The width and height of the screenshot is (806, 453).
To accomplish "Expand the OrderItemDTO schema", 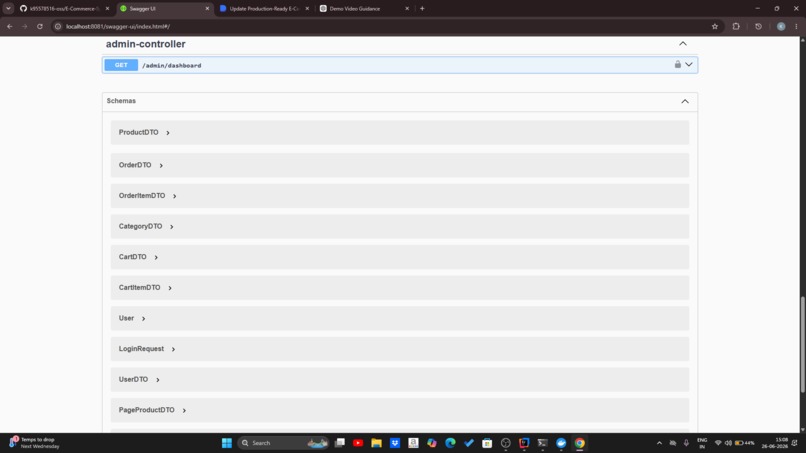I will point(175,196).
